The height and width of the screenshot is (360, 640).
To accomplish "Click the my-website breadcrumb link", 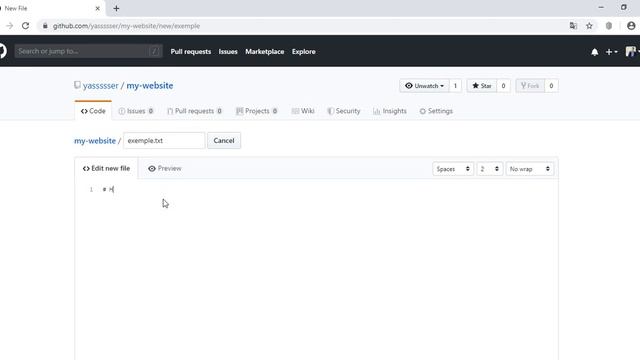I will pos(95,141).
